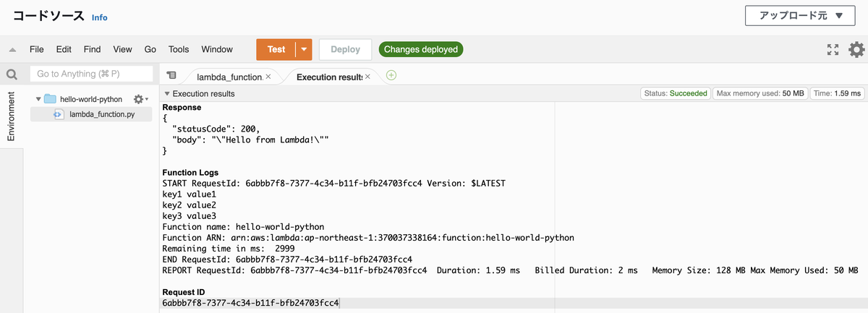Viewport: 868px width, 313px height.
Task: Switch to the lambda_function tab
Action: [230, 76]
